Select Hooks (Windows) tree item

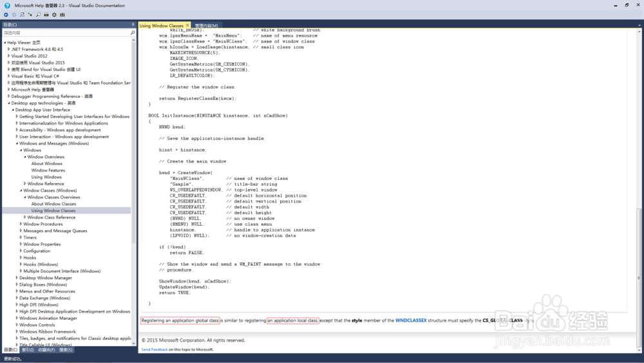(x=41, y=264)
